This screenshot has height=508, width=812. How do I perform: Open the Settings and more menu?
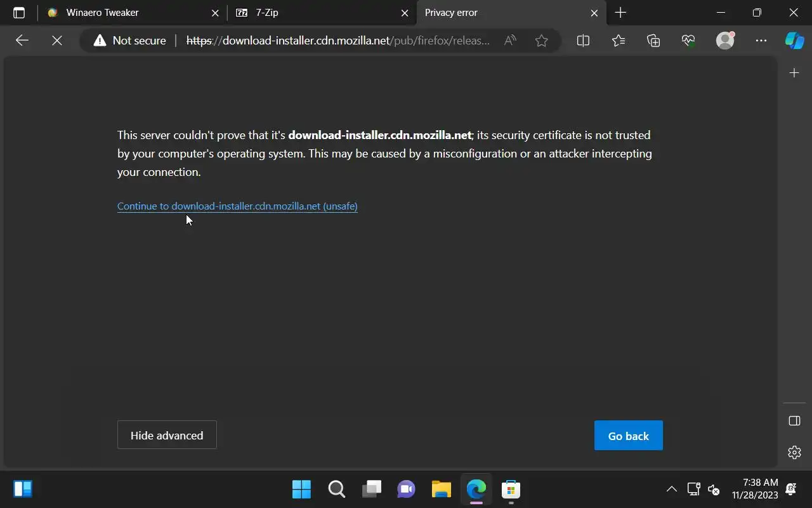pos(761,41)
